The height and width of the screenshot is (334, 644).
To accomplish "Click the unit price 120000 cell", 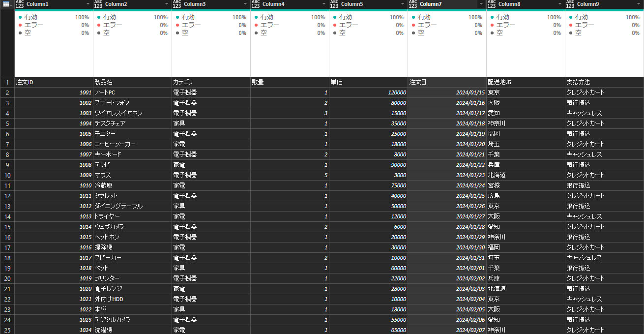I will 369,92.
